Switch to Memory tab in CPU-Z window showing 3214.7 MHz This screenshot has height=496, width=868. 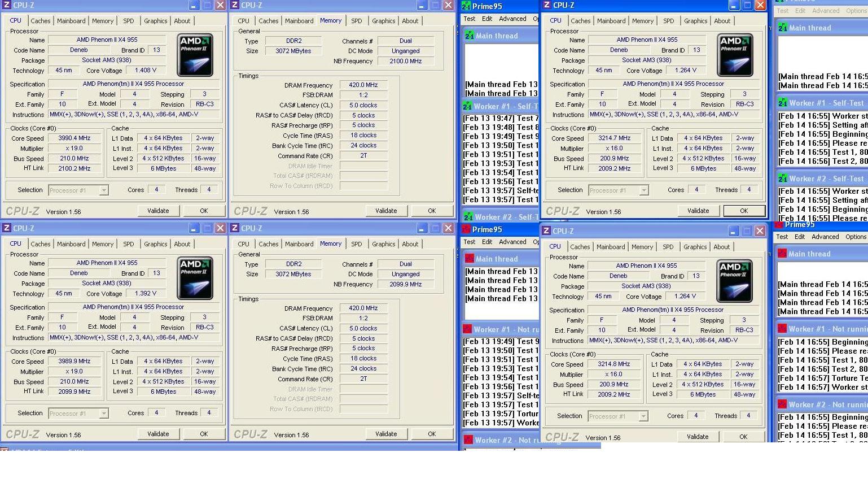click(643, 21)
